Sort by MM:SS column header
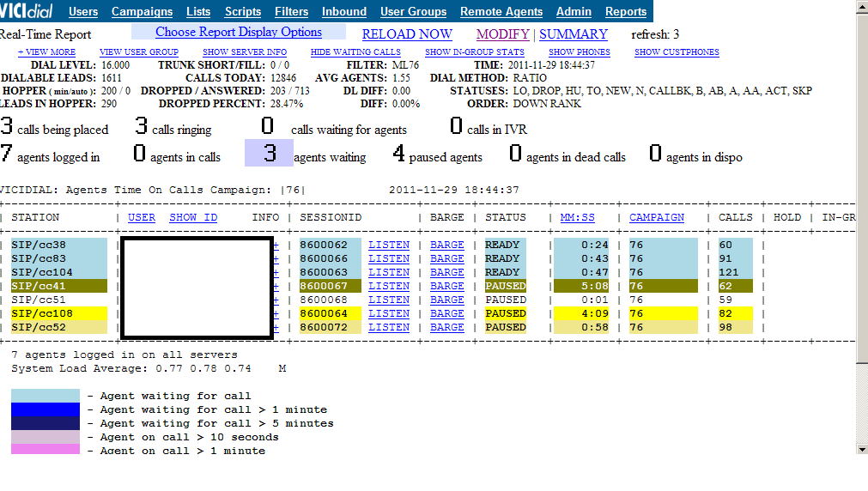Image resolution: width=868 pixels, height=491 pixels. tap(577, 217)
